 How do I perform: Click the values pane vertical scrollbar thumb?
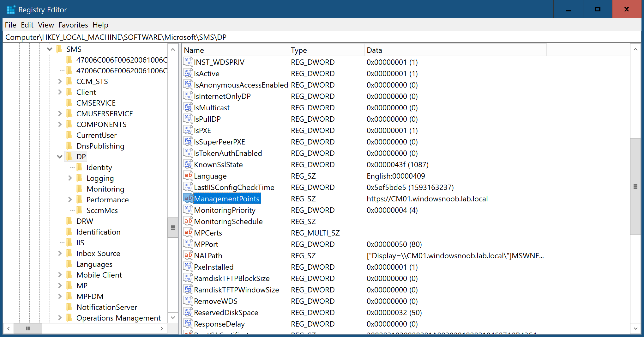pyautogui.click(x=635, y=187)
